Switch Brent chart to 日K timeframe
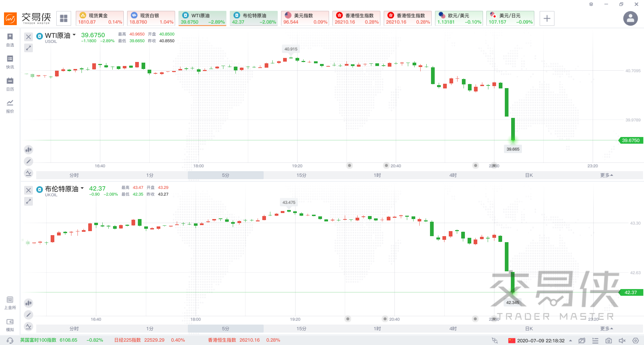Viewport: 644px width, 345px height. tap(529, 329)
